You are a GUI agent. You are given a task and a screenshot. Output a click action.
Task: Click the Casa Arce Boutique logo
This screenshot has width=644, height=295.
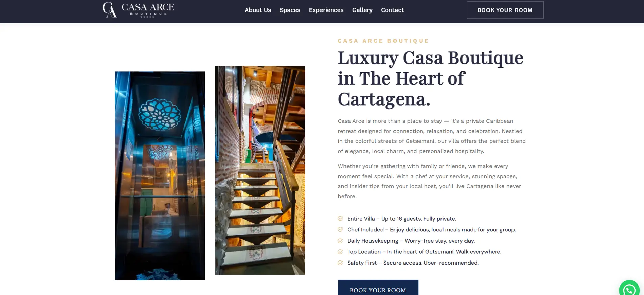[139, 10]
